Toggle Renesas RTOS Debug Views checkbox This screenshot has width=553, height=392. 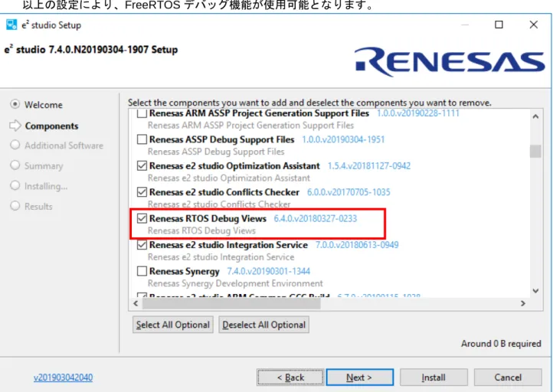pos(142,218)
